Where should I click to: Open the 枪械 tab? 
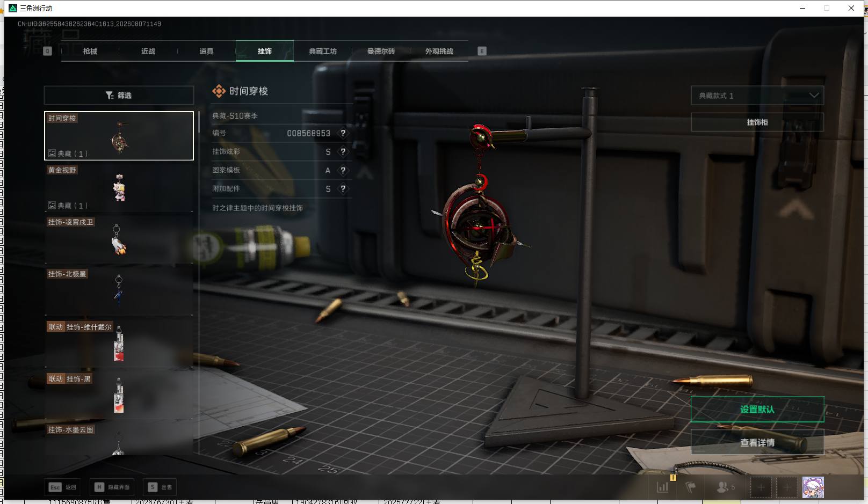90,51
